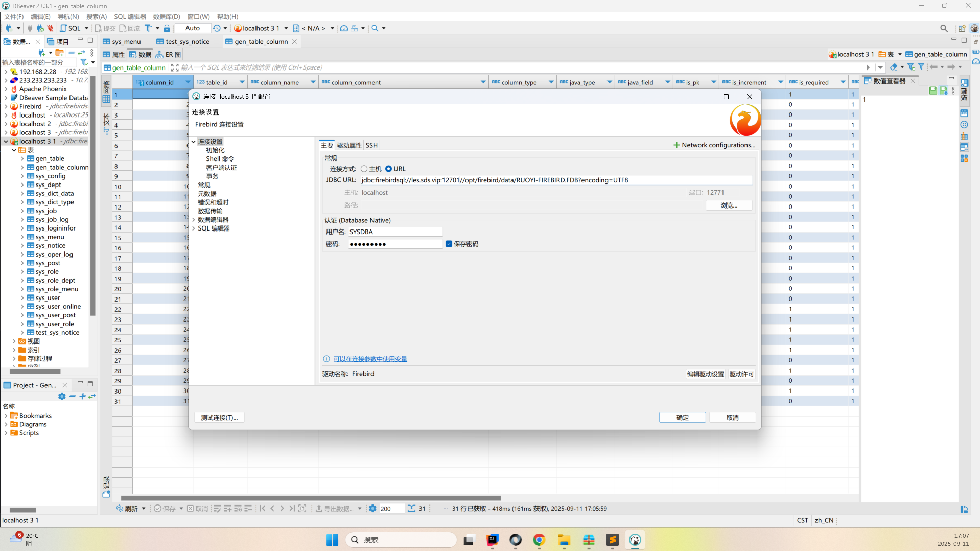Click the new connection plug icon
This screenshot has height=551, width=980.
pos(9,28)
